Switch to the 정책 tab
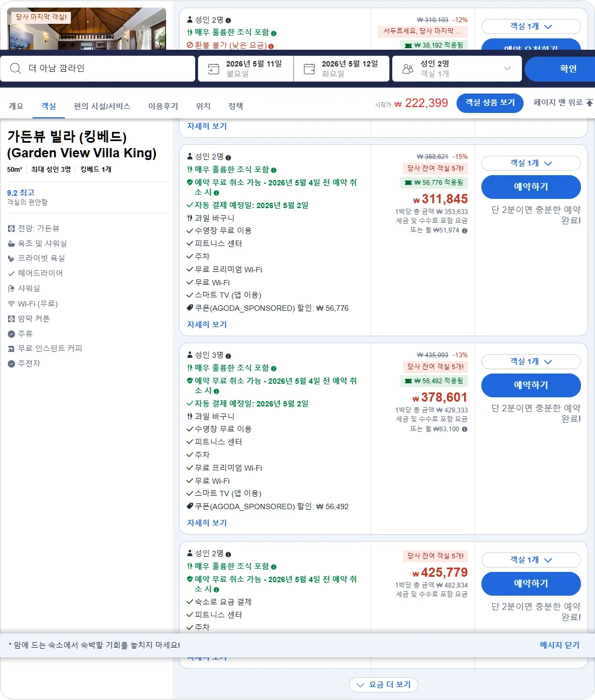595x700 pixels. click(236, 106)
